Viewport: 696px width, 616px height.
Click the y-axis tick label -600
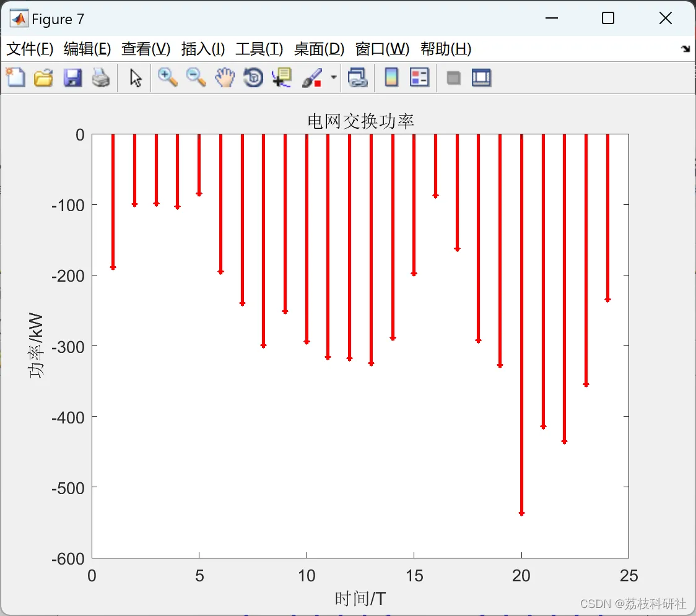[68, 558]
